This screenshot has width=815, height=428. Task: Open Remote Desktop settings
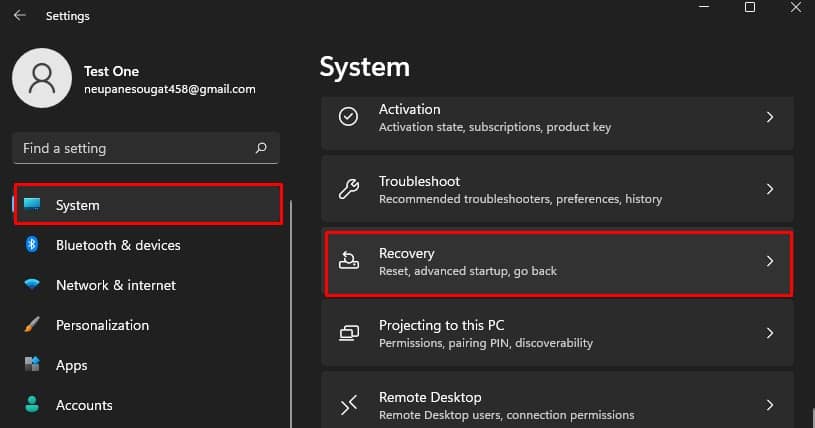coord(557,400)
